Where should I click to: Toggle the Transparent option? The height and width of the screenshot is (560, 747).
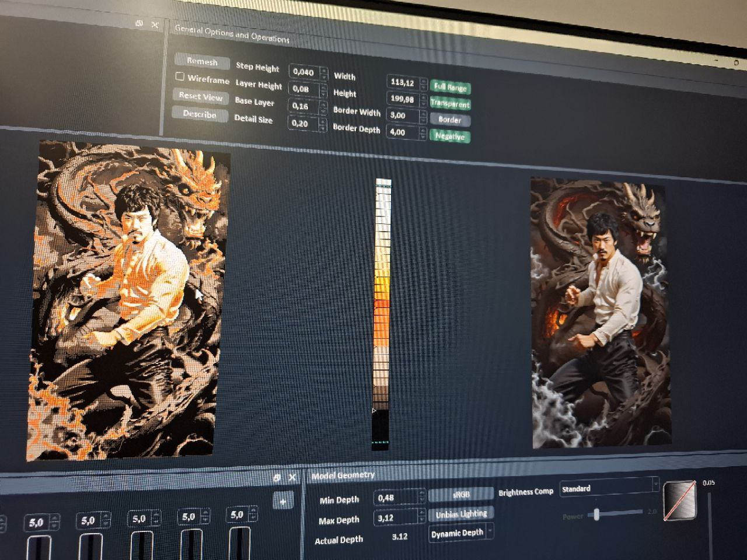click(x=449, y=104)
